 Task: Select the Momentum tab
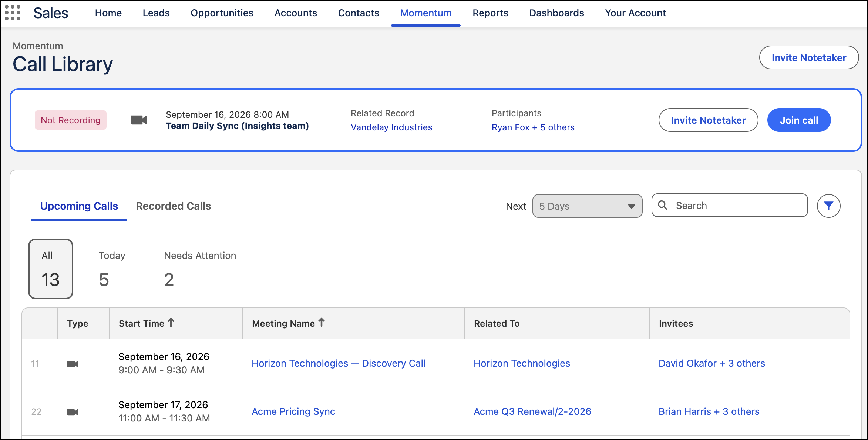(x=426, y=13)
